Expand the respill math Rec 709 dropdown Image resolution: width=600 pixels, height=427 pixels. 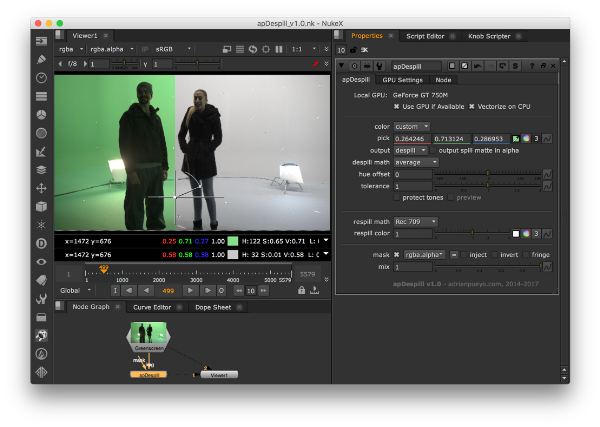click(x=416, y=221)
